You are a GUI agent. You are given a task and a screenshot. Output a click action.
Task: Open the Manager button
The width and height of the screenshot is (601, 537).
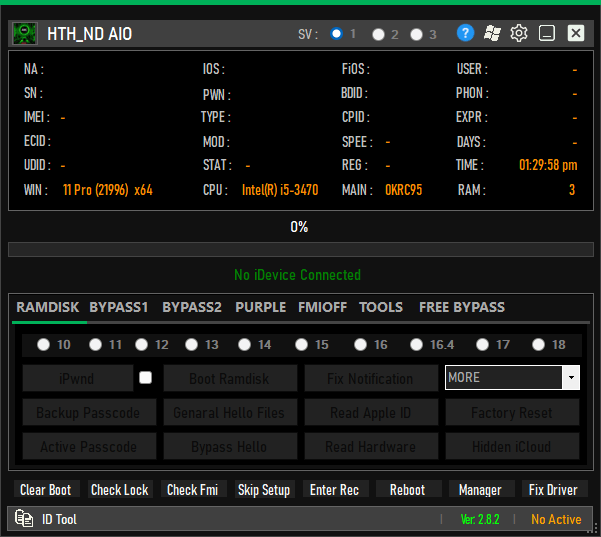click(x=481, y=489)
